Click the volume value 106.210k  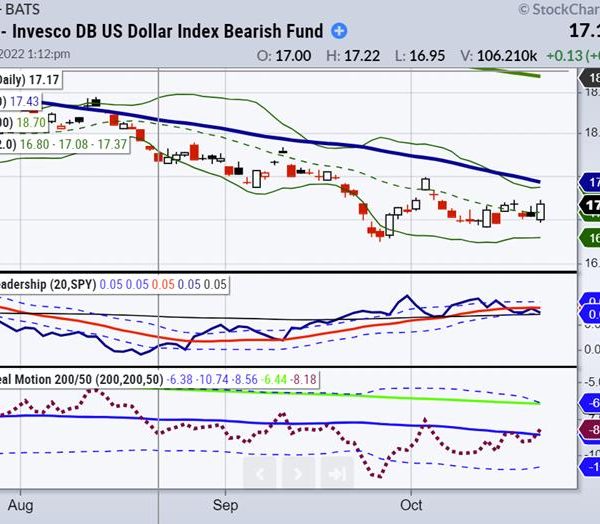(x=507, y=56)
